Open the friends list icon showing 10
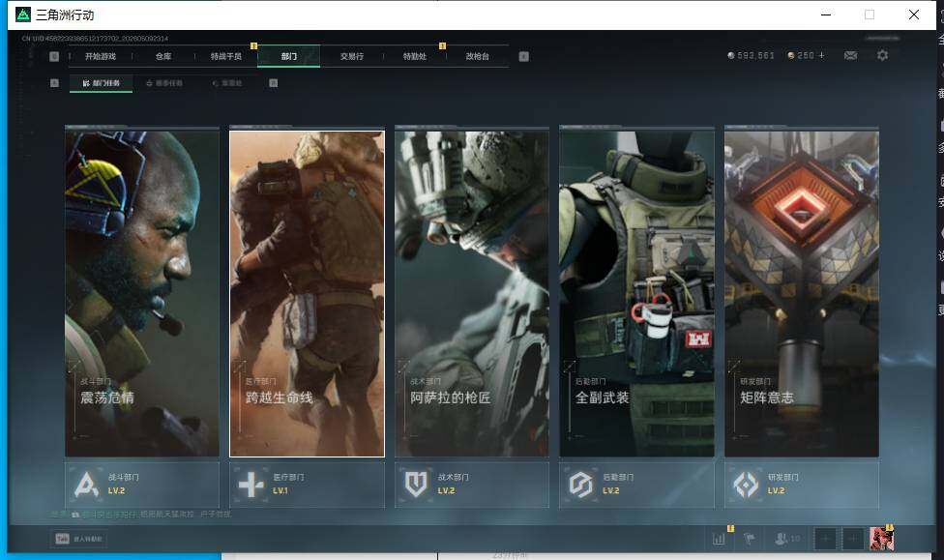Screen dimensions: 944x560 click(x=787, y=539)
